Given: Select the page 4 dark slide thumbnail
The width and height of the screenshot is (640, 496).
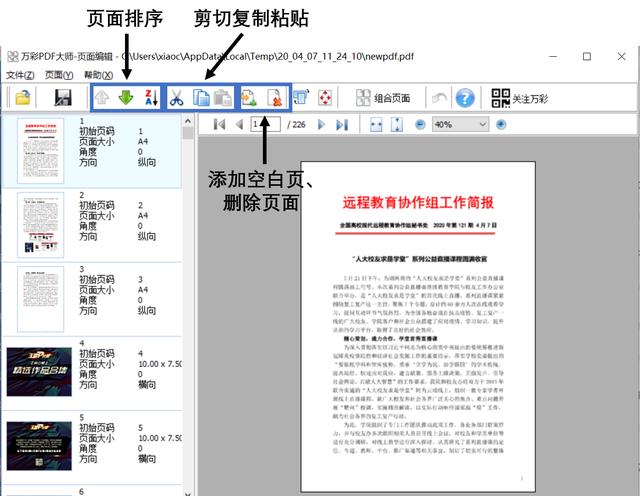Looking at the screenshot, I should [39, 372].
